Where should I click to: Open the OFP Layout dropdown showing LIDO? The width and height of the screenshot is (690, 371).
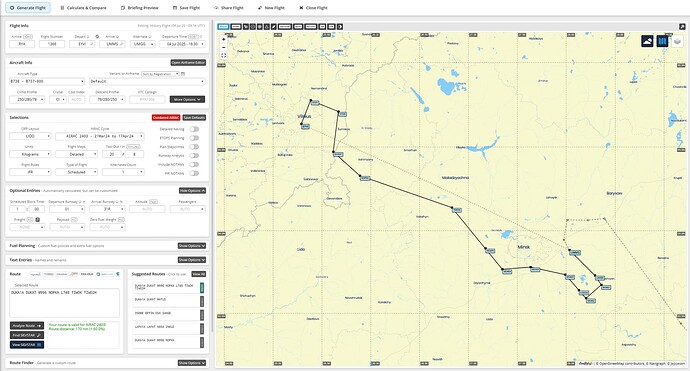coord(30,136)
